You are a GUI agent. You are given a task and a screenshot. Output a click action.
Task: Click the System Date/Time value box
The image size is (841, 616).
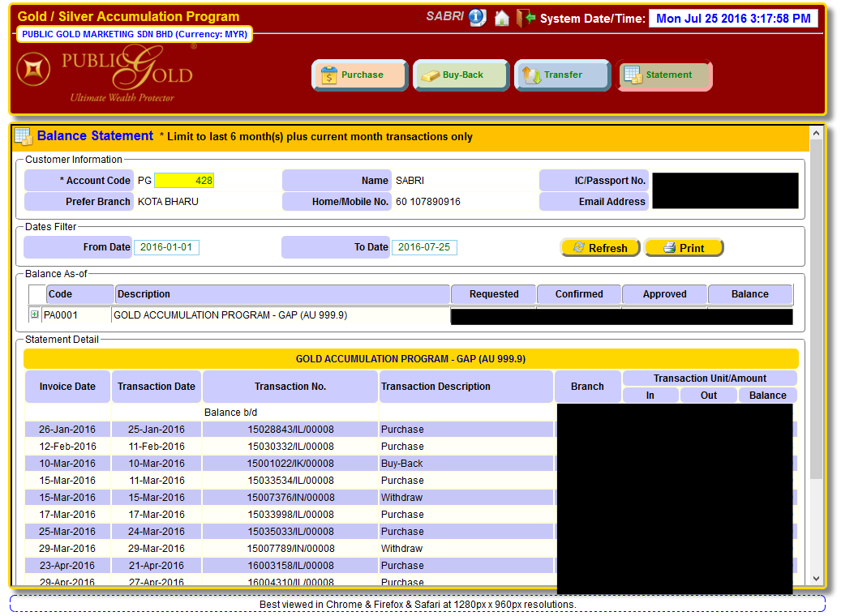(x=732, y=18)
